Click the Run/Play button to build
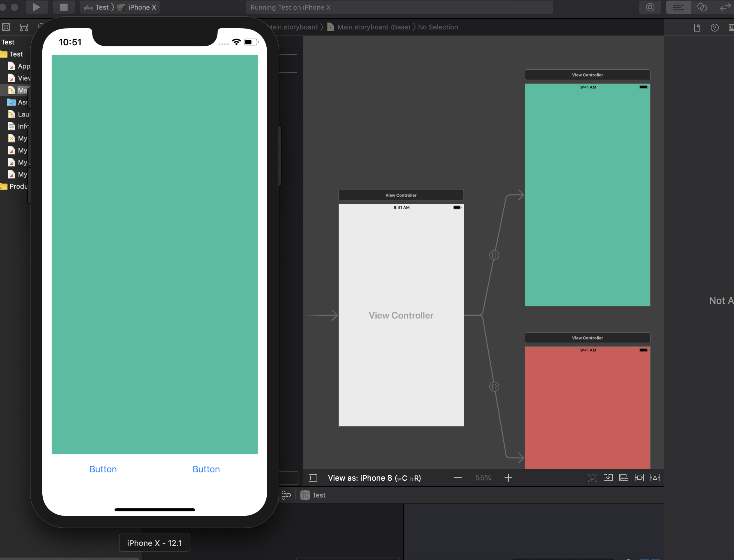The image size is (734, 560). pos(36,8)
